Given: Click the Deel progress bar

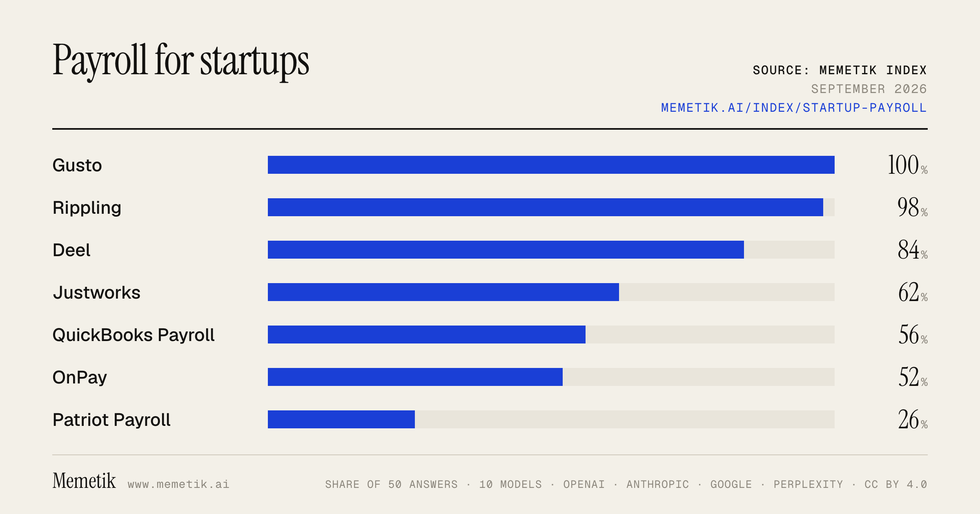Looking at the screenshot, I should coord(551,250).
